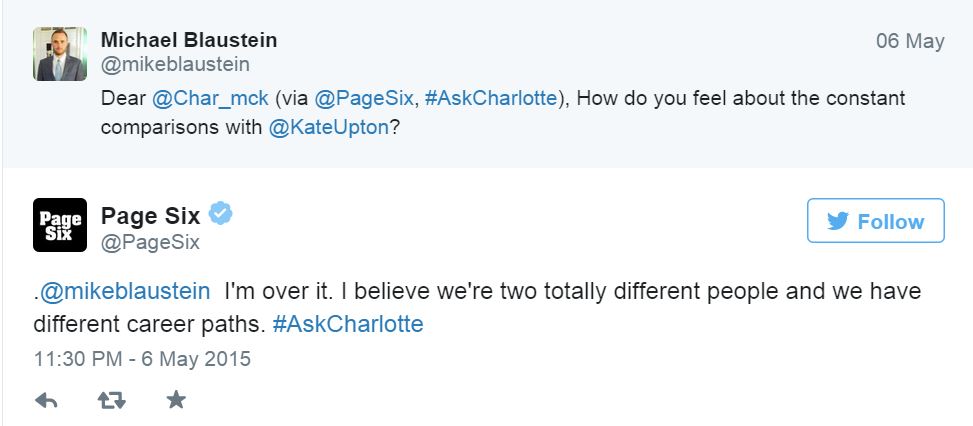Click the bold Page Six account name
This screenshot has height=426, width=973.
tap(157, 214)
